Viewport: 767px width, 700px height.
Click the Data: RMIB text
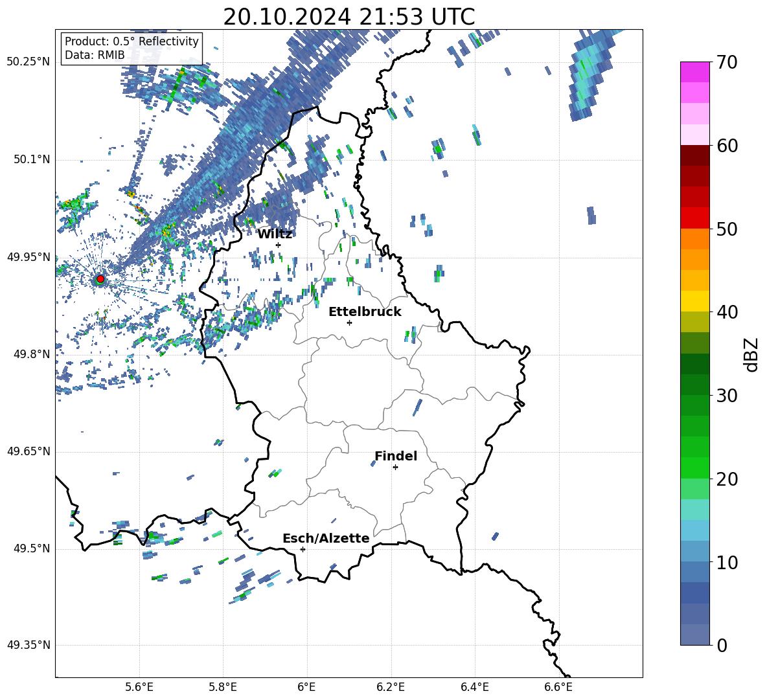95,55
